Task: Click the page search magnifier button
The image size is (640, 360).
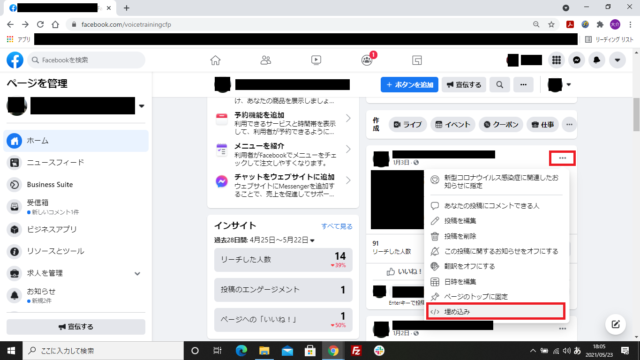Action: click(x=500, y=85)
